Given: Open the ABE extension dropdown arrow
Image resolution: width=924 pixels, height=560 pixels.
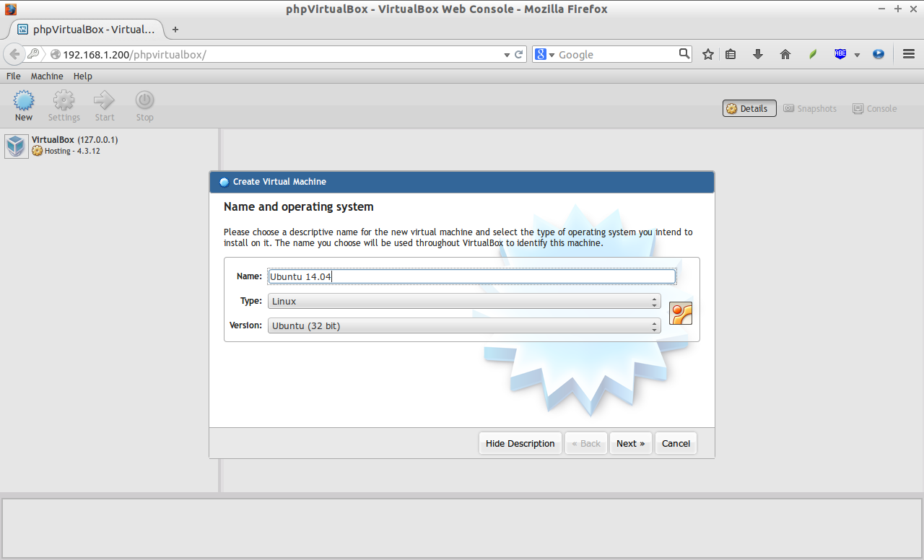Looking at the screenshot, I should [x=857, y=55].
